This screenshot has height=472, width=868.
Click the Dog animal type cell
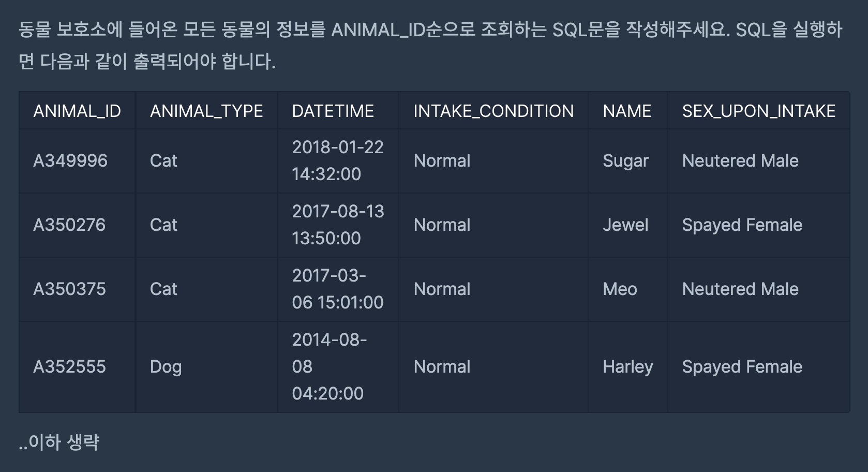(206, 367)
